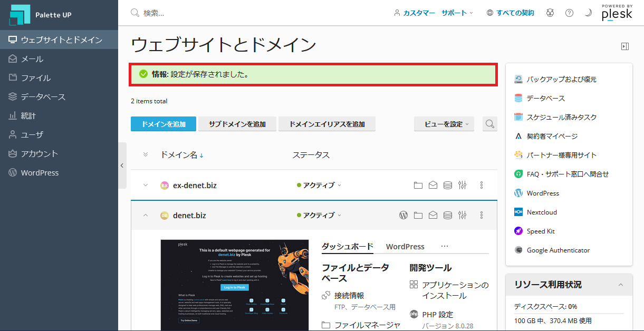Screen dimensions: 644x331
Task: Switch to the ダッシュボード tab
Action: [348, 246]
